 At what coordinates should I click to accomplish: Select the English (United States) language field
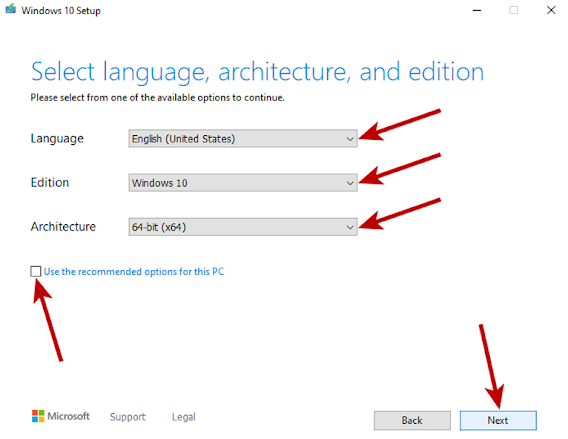243,139
